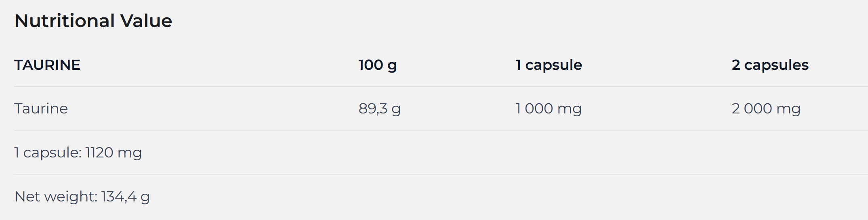
Task: Click the '1 capsule:' label before 1120 mg
Action: pos(48,153)
